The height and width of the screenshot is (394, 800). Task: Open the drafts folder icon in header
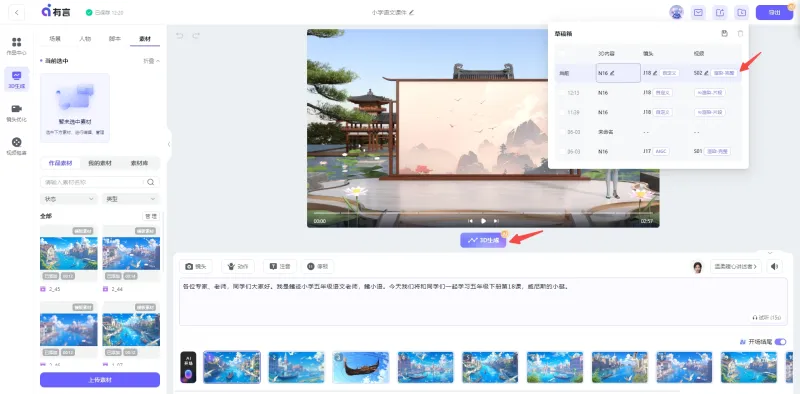741,12
